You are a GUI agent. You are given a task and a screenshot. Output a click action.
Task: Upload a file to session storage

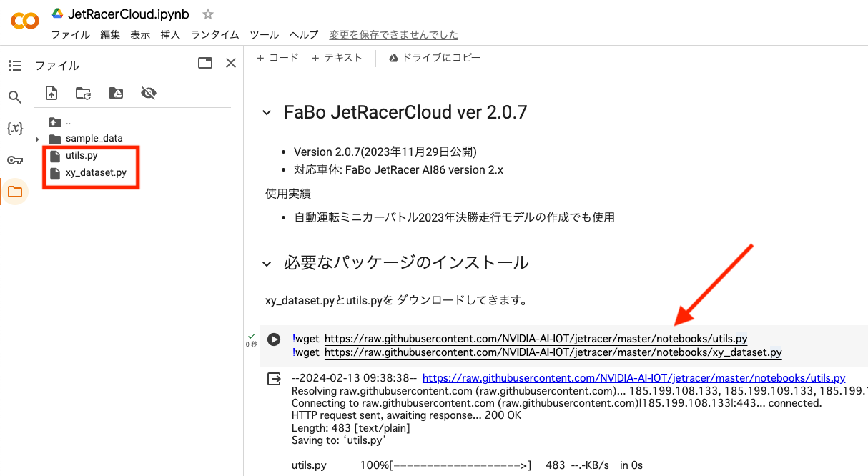(51, 93)
